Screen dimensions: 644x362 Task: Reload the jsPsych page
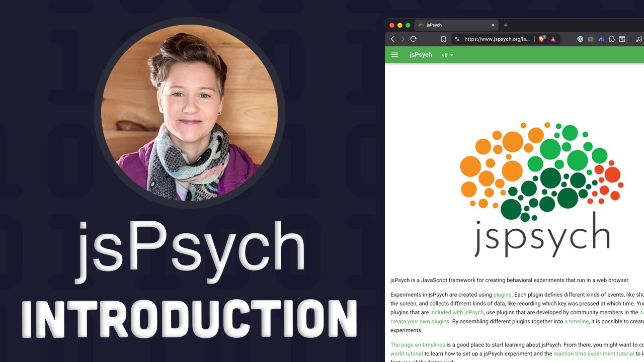coord(414,39)
